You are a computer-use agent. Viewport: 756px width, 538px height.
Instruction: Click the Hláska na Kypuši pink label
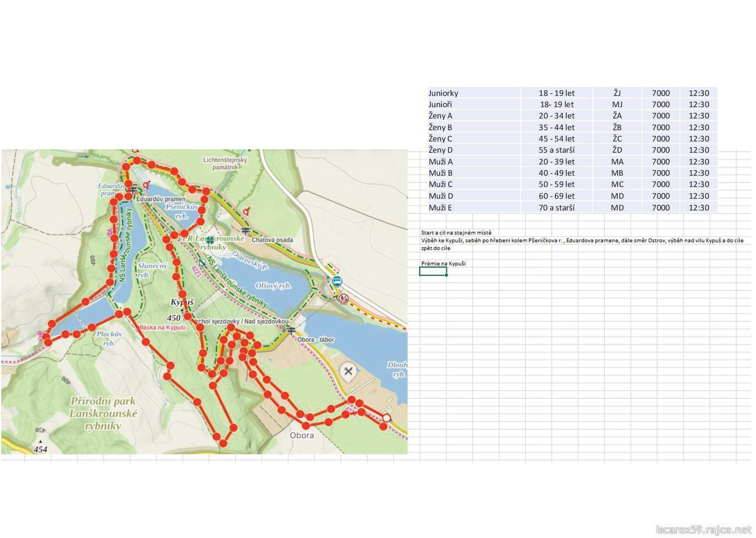[162, 328]
